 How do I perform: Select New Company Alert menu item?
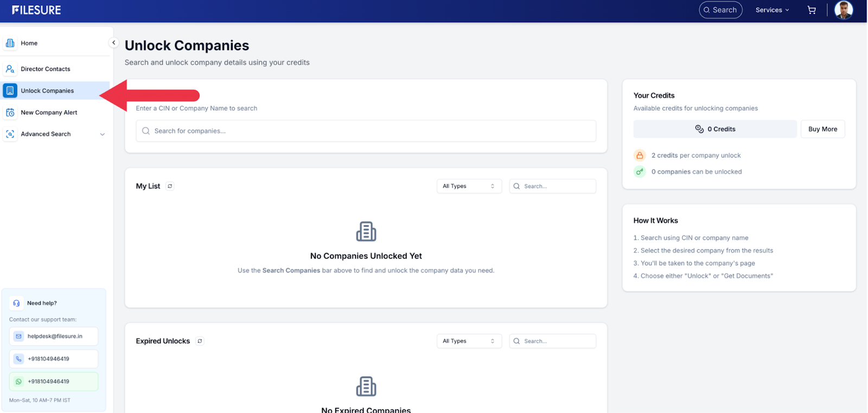tap(49, 113)
